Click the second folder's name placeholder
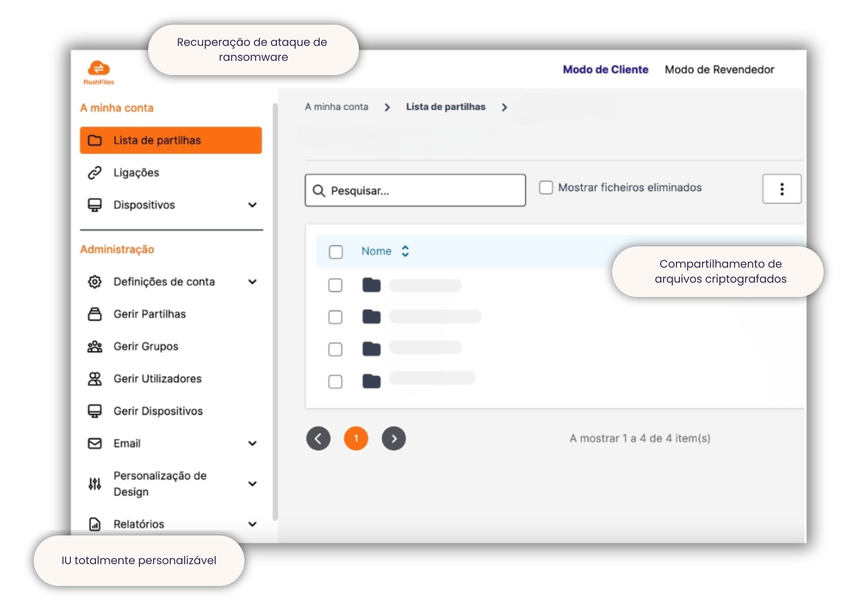 tap(435, 316)
